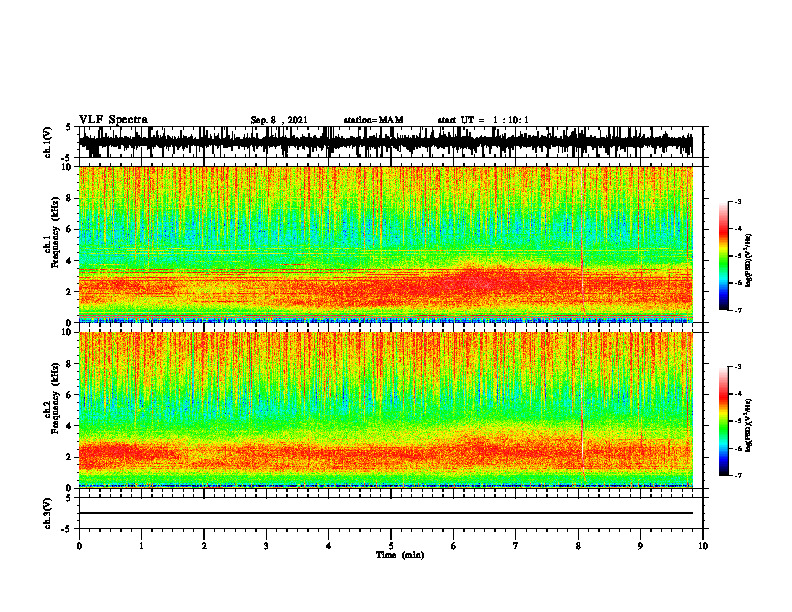Click the ch.2 color bar log(PSD) unit label
792x612 pixels.
pos(748,425)
